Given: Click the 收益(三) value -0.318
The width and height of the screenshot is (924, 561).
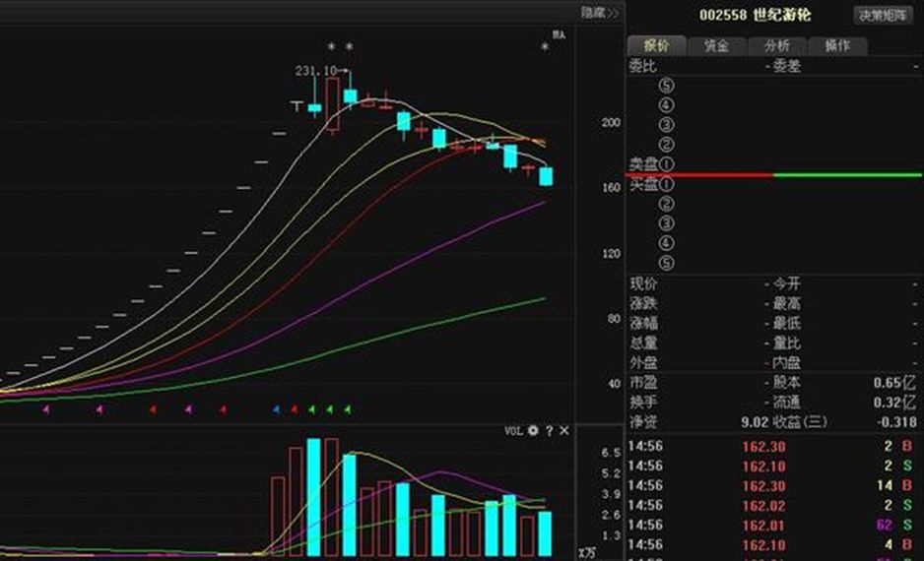Looking at the screenshot, I should click(895, 422).
